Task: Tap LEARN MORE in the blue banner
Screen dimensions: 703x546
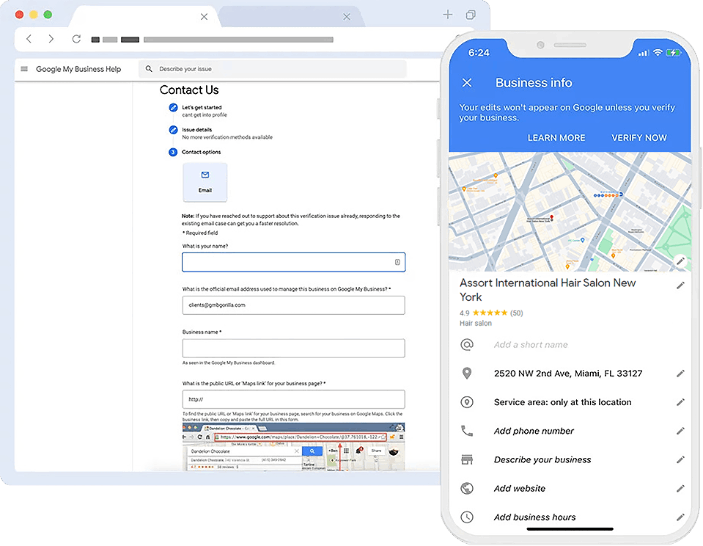Action: (557, 138)
